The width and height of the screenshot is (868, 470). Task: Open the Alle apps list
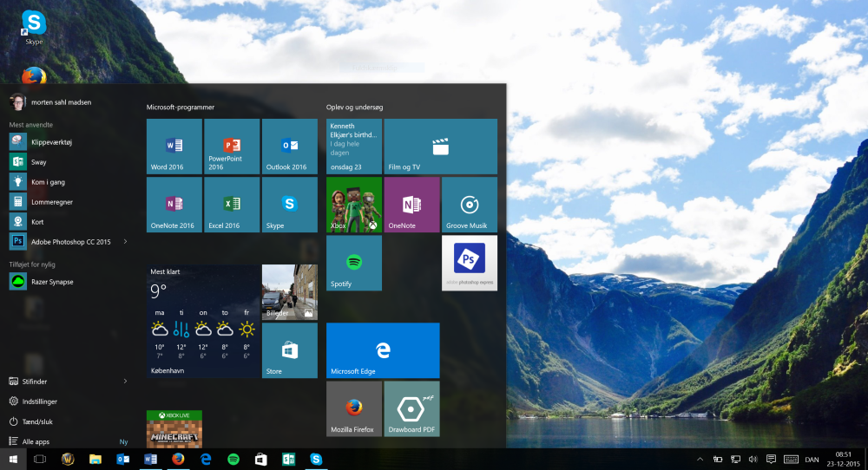coord(36,441)
